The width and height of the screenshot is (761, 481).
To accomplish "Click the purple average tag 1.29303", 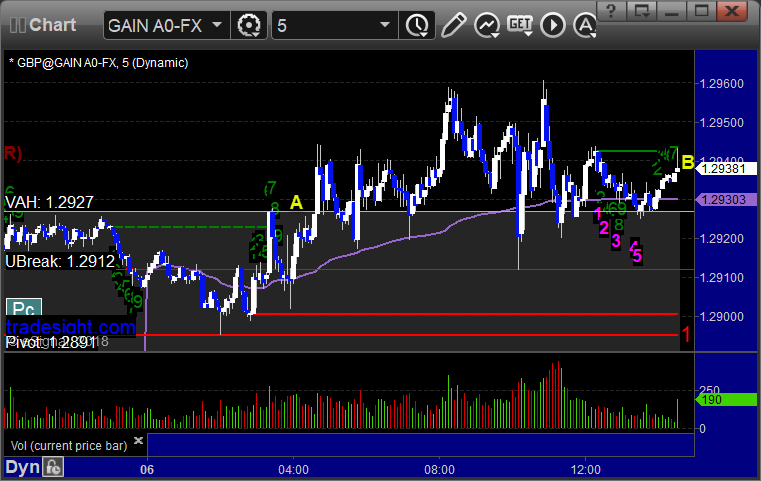I will tap(726, 199).
